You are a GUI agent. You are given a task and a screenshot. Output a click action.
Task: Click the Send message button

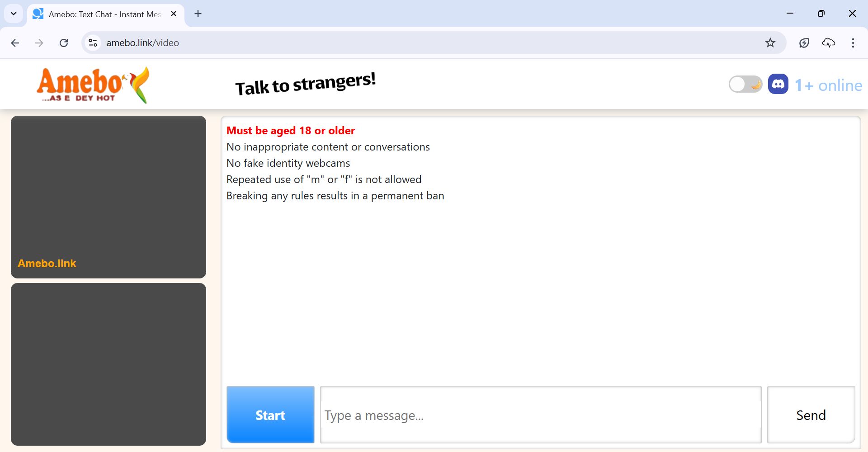pos(811,414)
